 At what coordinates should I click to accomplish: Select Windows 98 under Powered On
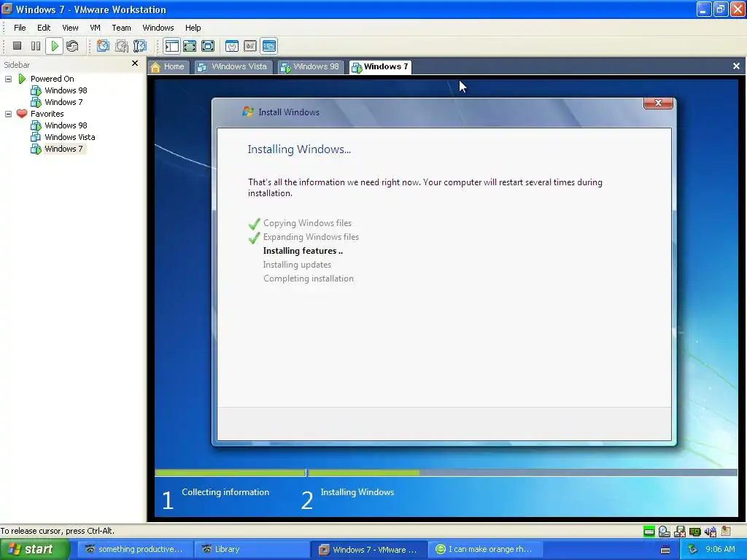click(66, 90)
